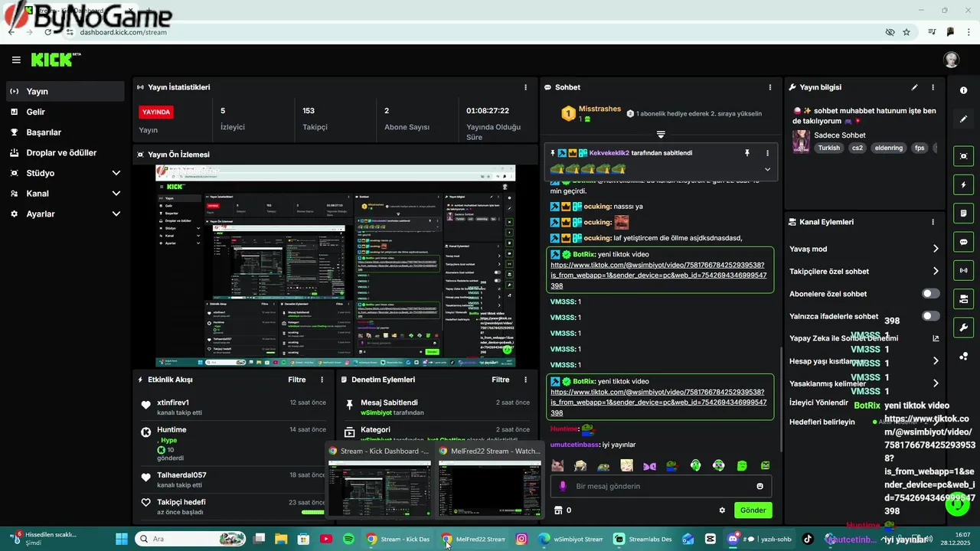Open Yavaş mod options arrow
Viewport: 980px width, 551px height.
coord(936,249)
